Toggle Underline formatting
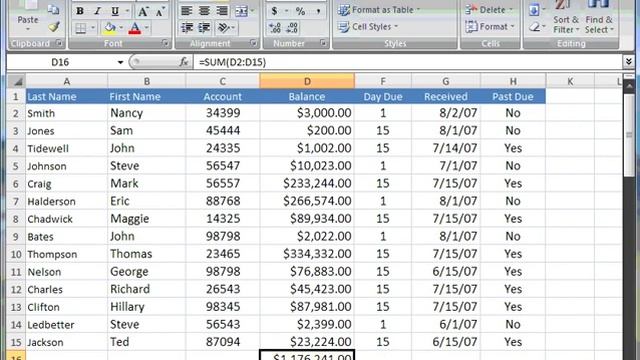640x360 pixels. click(115, 11)
